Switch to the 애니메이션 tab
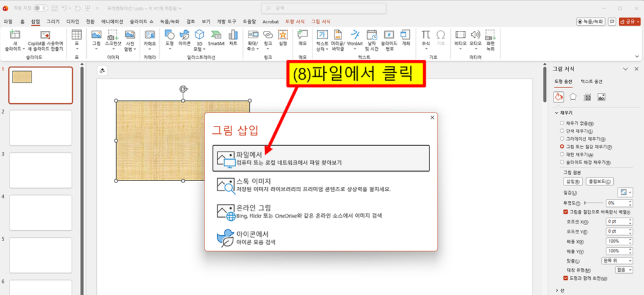 pos(112,21)
